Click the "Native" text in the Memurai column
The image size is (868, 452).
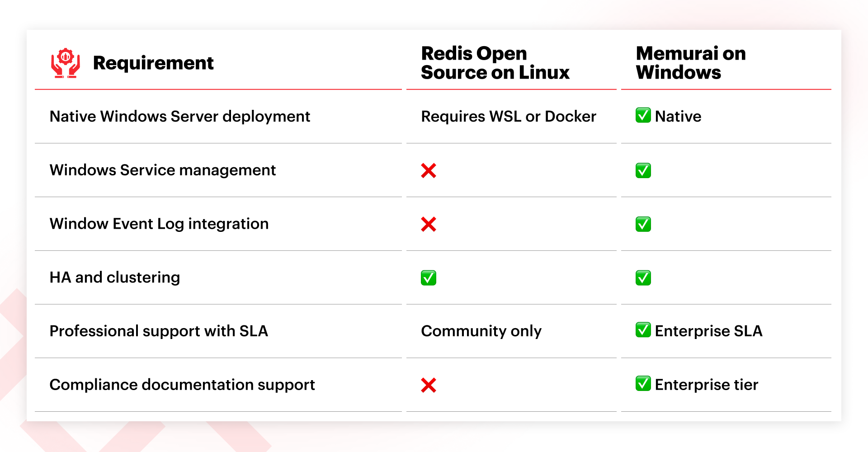tap(678, 117)
